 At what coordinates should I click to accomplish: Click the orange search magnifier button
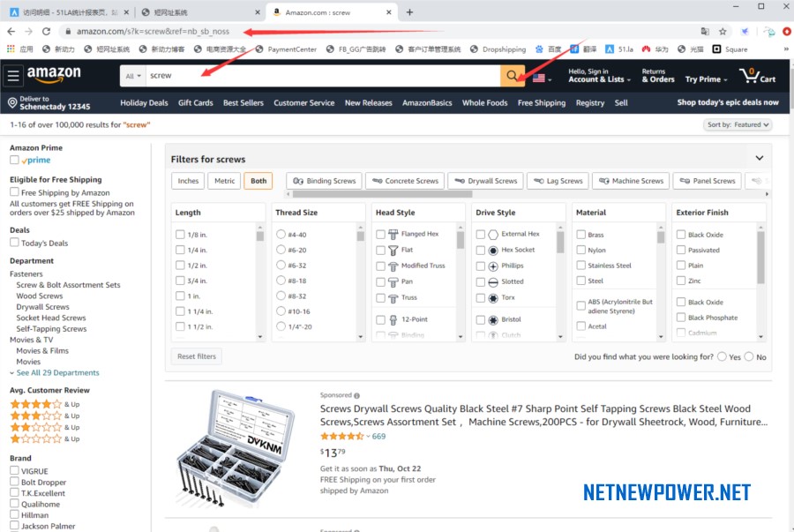pos(513,76)
